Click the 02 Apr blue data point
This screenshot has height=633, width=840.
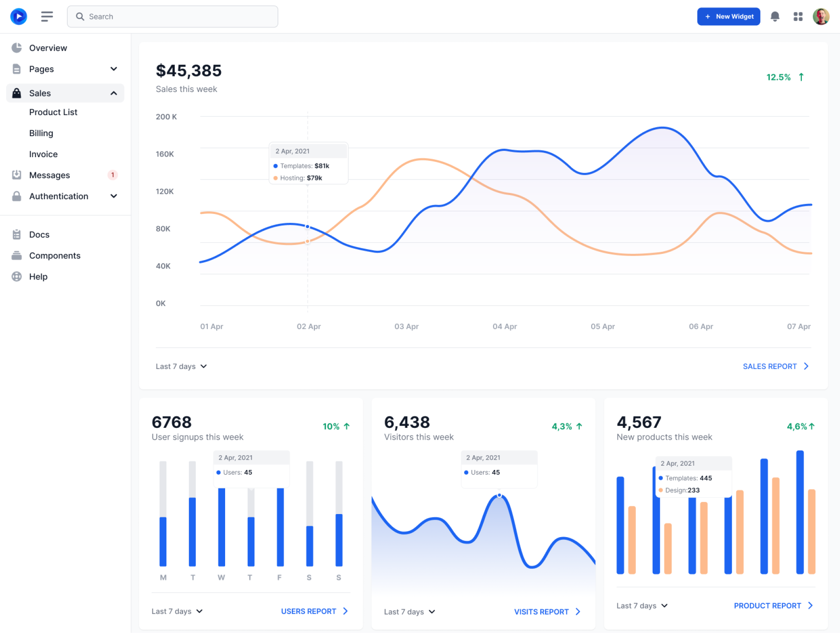coord(307,227)
